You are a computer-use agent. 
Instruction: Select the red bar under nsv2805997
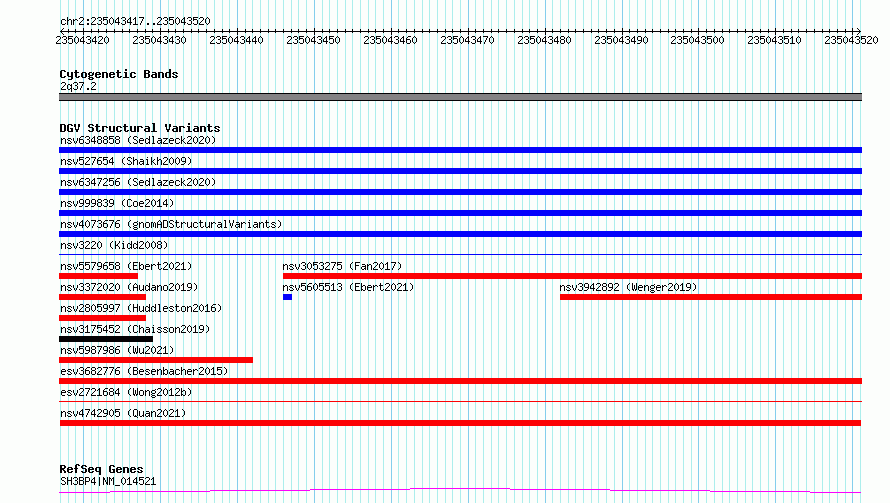coord(102,318)
